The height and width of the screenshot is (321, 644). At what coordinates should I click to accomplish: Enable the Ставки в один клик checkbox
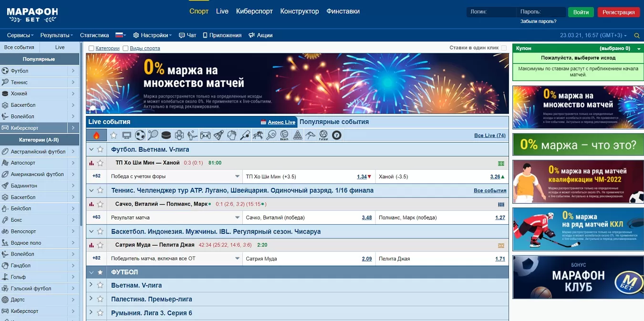(x=504, y=48)
